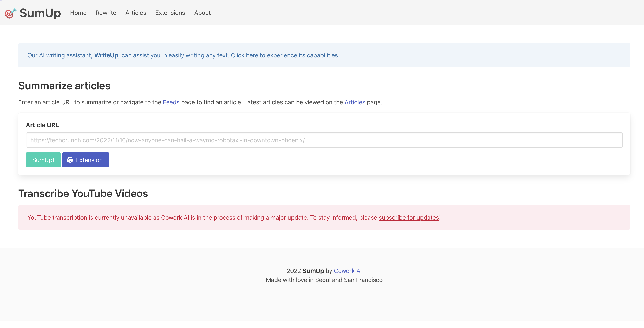Open the About page
Image resolution: width=644 pixels, height=328 pixels.
(x=202, y=13)
